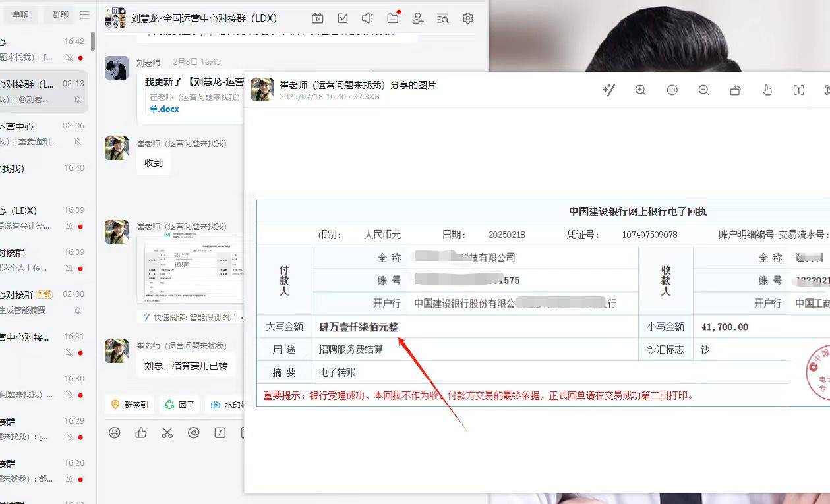Select the amount 41,700.00 in the receipt
Screen dimensions: 830x504
tap(725, 327)
